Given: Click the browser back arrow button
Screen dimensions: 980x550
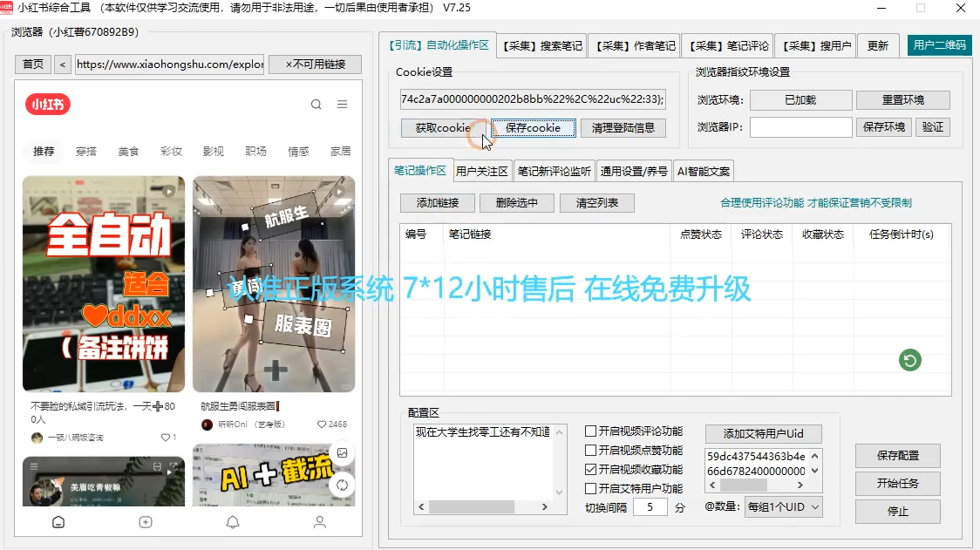Looking at the screenshot, I should pos(63,65).
